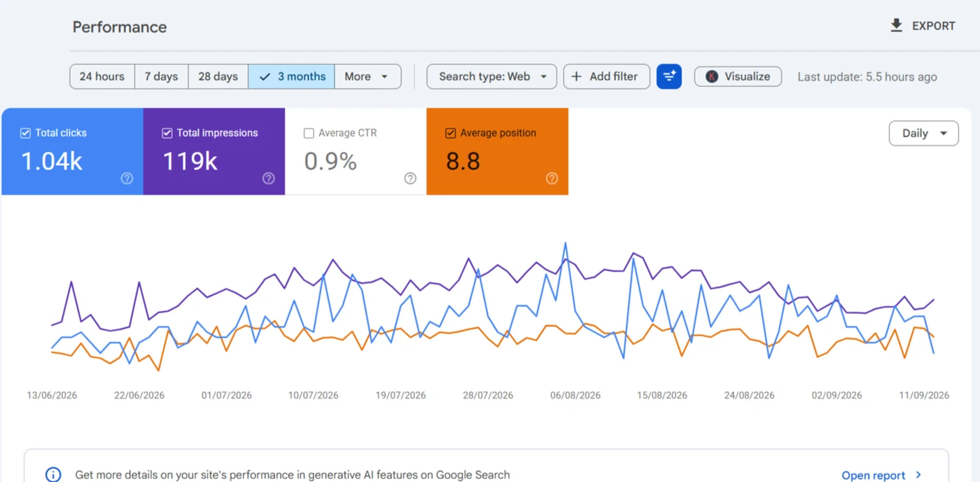The width and height of the screenshot is (980, 482).
Task: Click the 0.9% average CTR value
Action: click(x=330, y=161)
